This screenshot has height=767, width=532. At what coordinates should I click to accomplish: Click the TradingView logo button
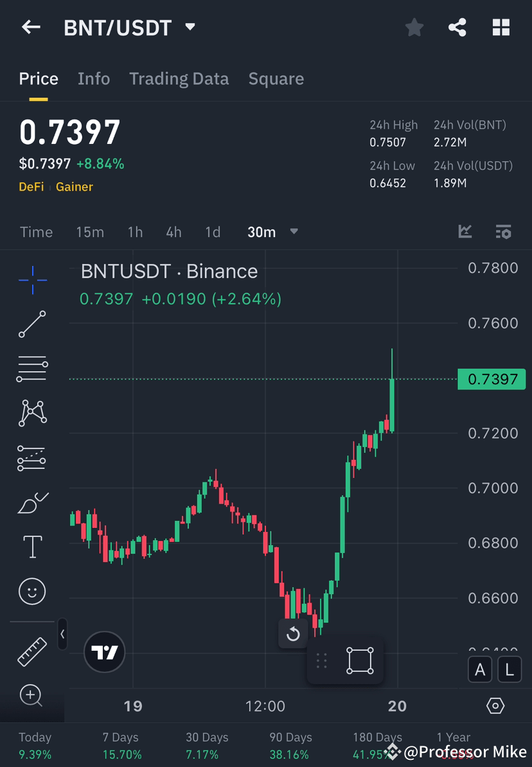click(104, 652)
